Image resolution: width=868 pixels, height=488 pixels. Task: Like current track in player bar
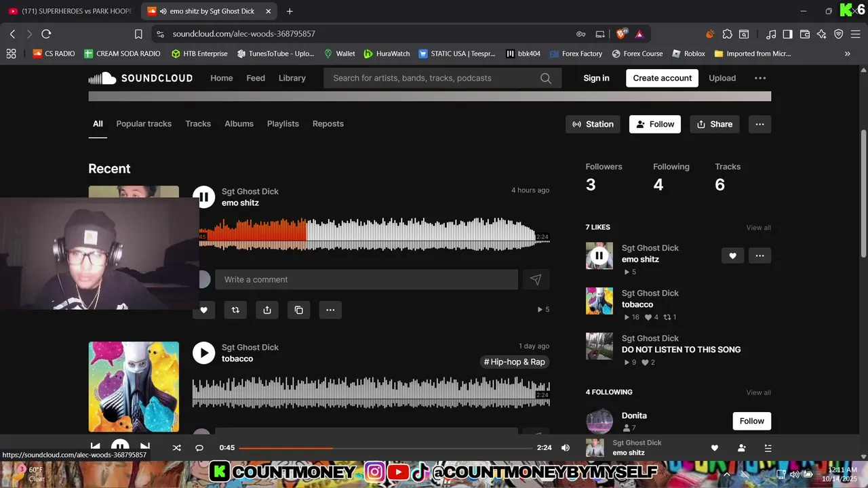pos(714,448)
